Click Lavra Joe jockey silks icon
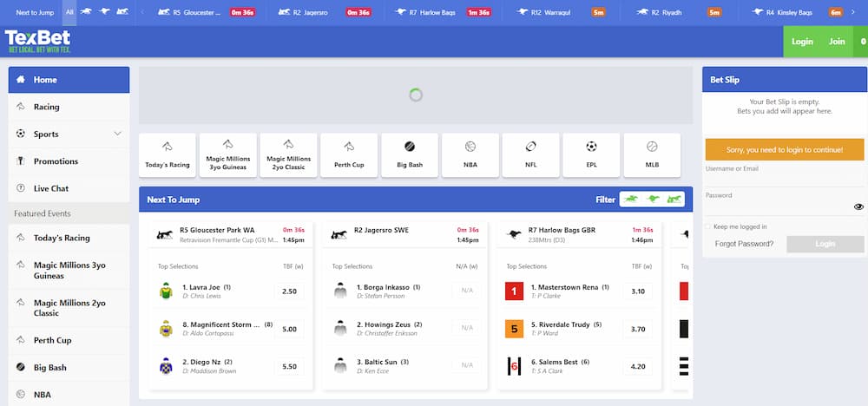The image size is (868, 406). coord(166,291)
